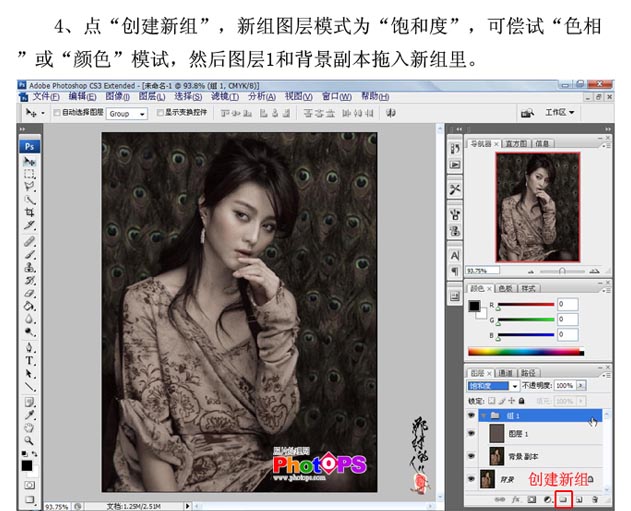This screenshot has height=511, width=631.
Task: Select the Quick Selection tool
Action: click(29, 199)
